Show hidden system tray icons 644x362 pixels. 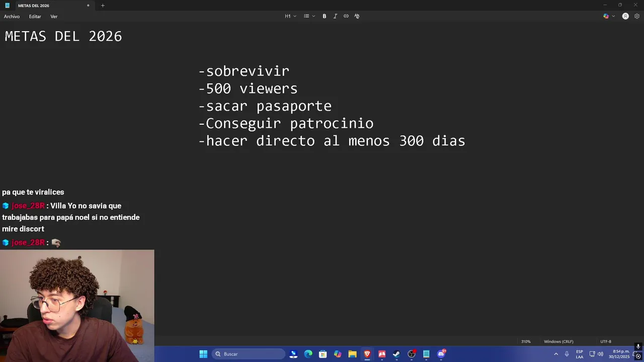click(556, 354)
